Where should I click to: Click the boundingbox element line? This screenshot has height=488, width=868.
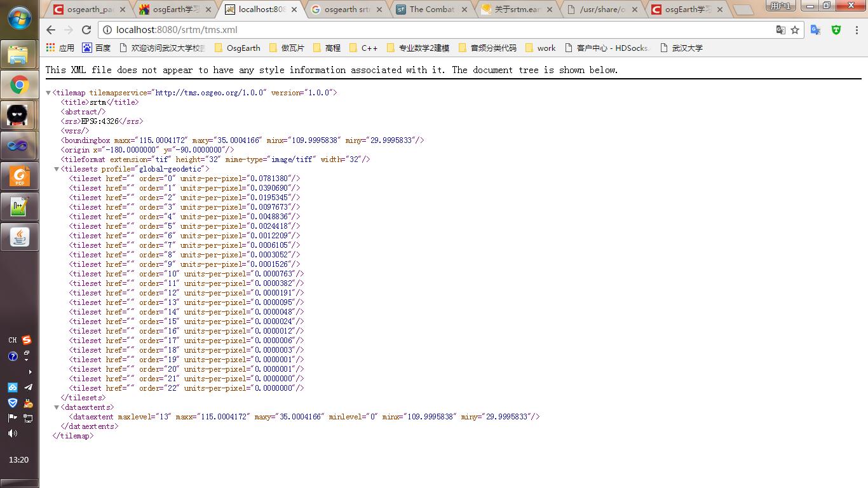tap(242, 140)
